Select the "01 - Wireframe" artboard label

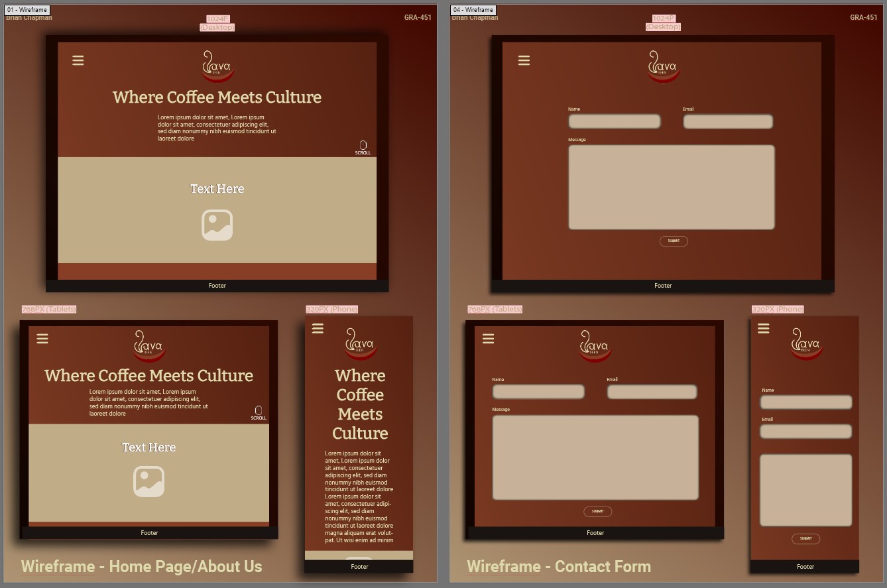27,10
